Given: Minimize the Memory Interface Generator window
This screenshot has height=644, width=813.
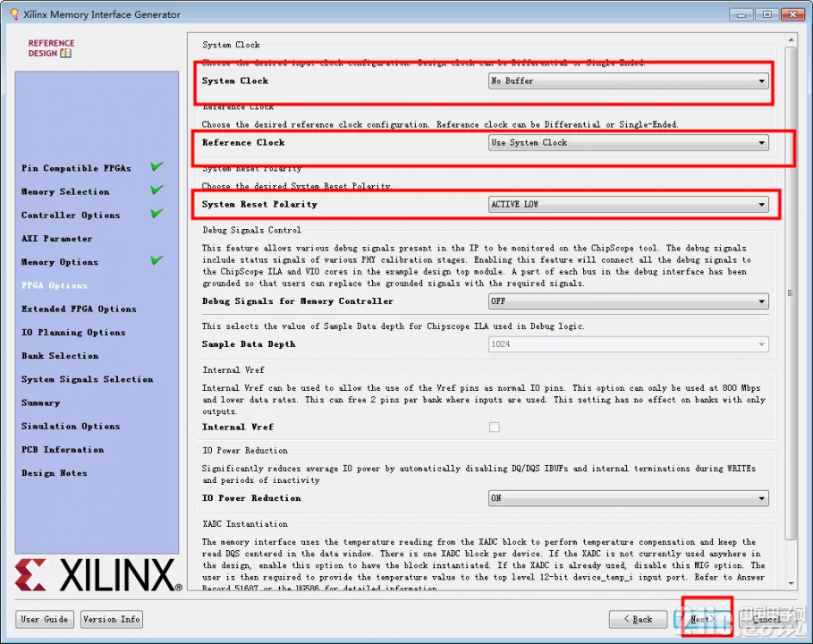Looking at the screenshot, I should [x=741, y=14].
